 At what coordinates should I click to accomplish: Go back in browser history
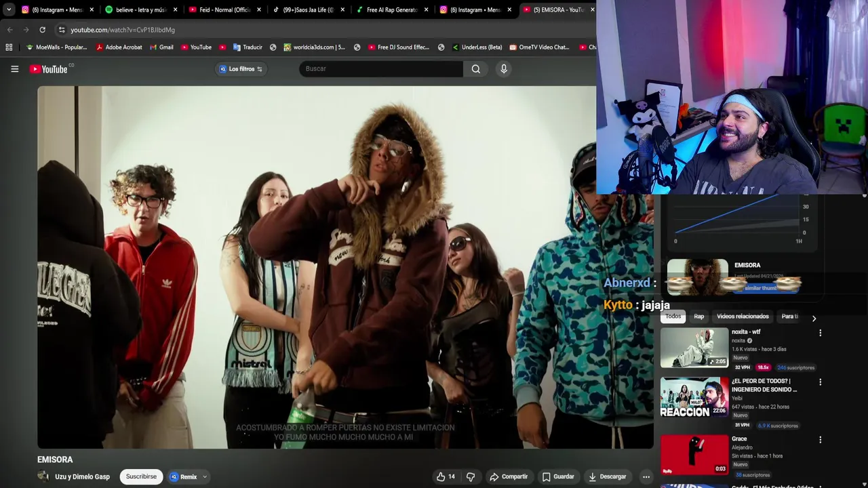point(9,30)
